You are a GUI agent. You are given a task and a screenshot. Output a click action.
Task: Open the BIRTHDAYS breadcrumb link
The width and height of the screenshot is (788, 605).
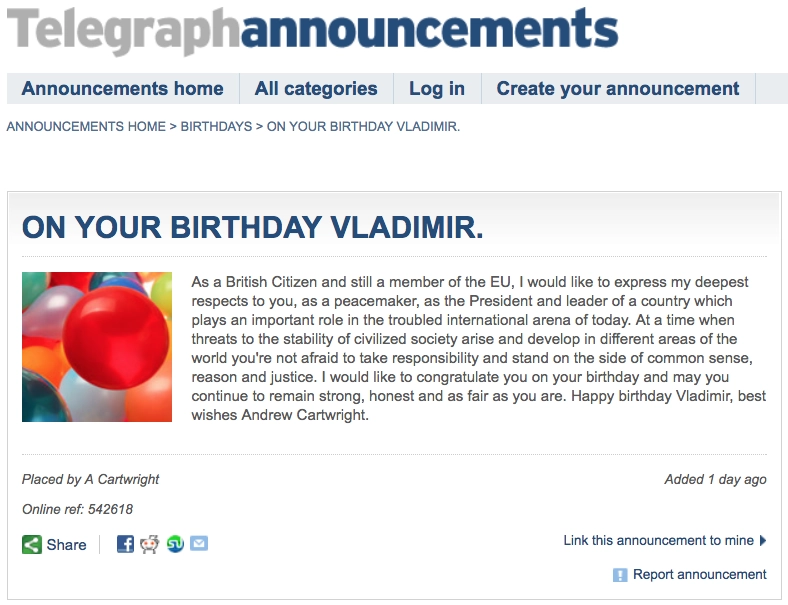pyautogui.click(x=216, y=127)
